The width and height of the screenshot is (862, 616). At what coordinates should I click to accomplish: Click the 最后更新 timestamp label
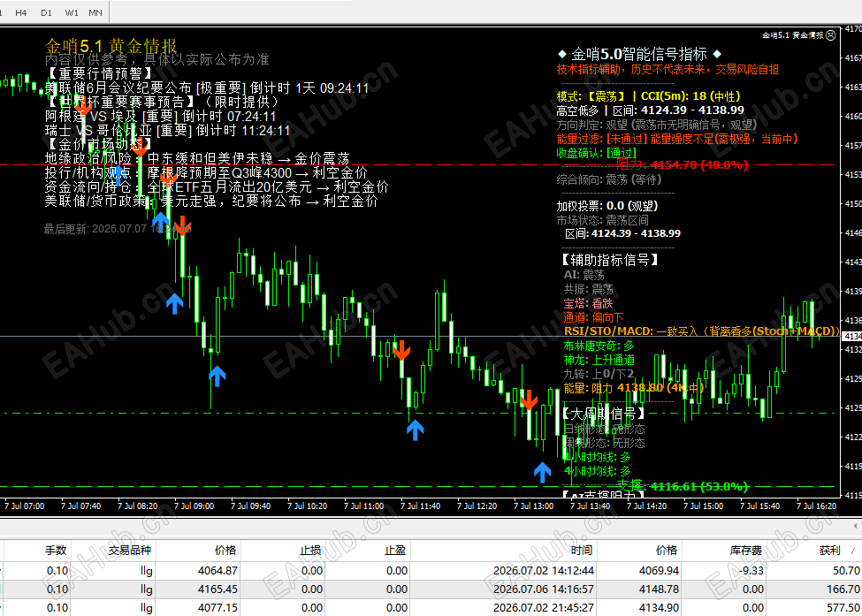coord(118,229)
